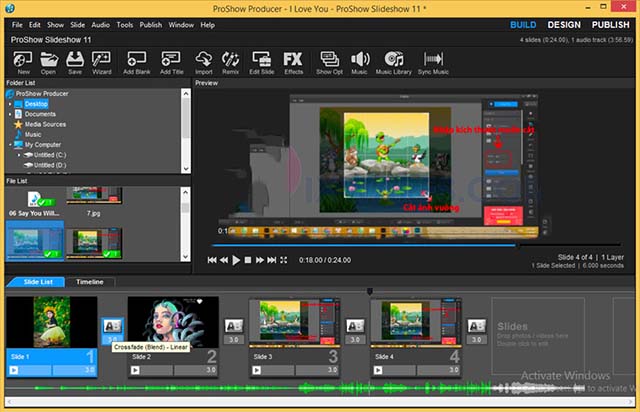Open the Audio menu
The height and width of the screenshot is (412, 640).
tap(100, 25)
